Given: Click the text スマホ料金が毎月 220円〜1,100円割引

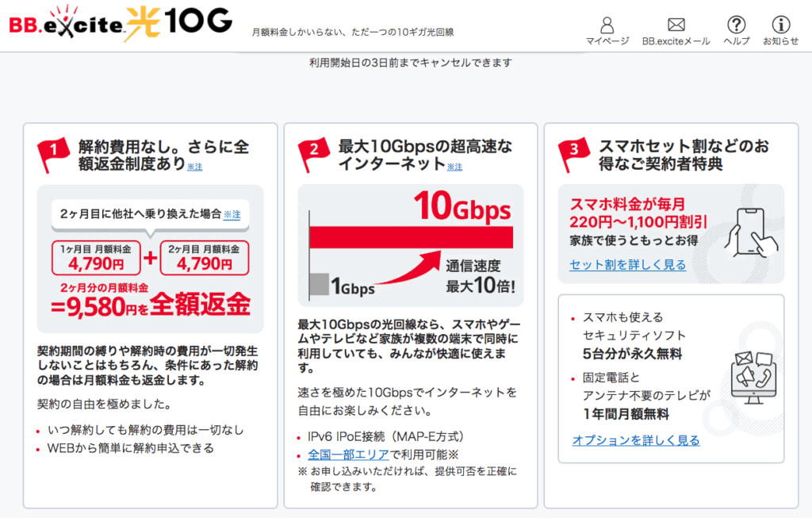Looking at the screenshot, I should (x=638, y=213).
